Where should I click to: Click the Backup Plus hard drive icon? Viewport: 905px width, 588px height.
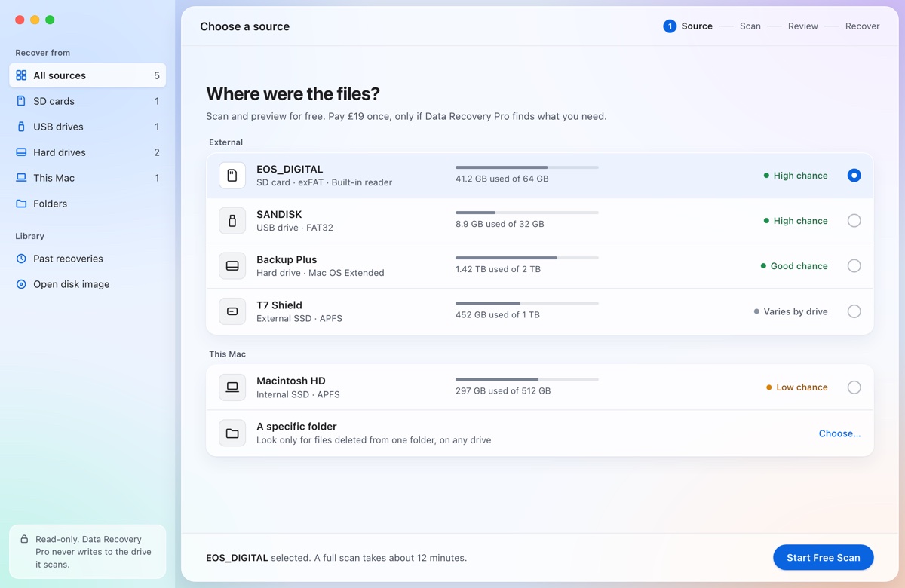[x=232, y=266]
